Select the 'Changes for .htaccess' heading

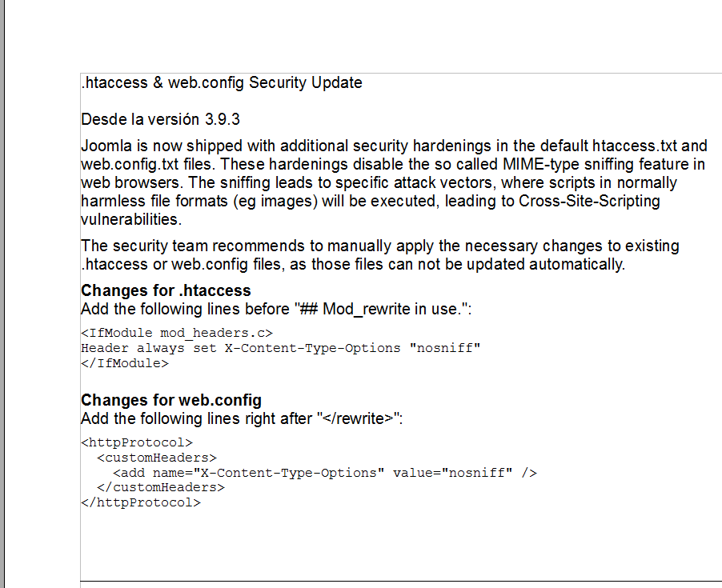click(166, 290)
